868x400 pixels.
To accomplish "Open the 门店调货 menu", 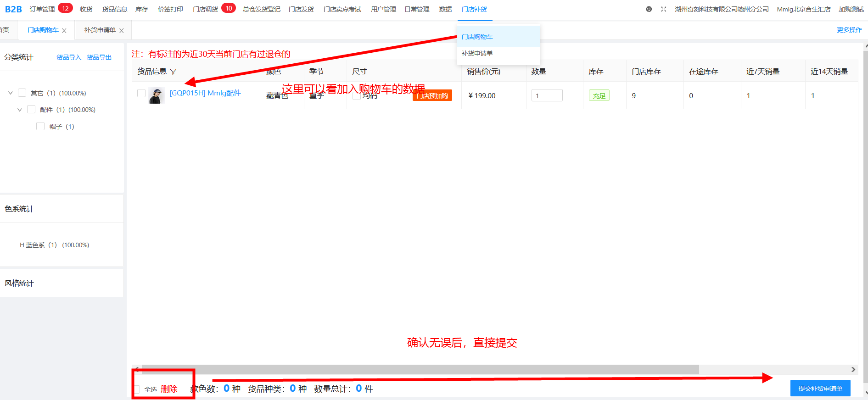I will click(x=205, y=9).
